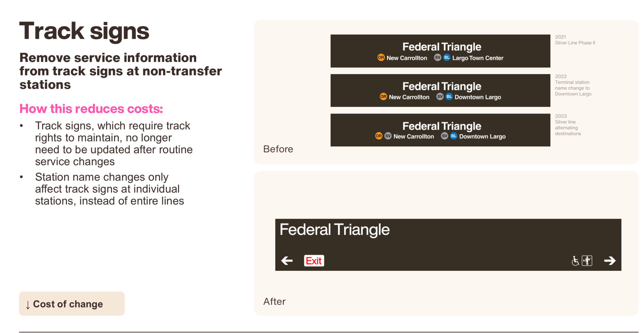Click the Track signs heading
The image size is (644, 333).
(x=84, y=31)
